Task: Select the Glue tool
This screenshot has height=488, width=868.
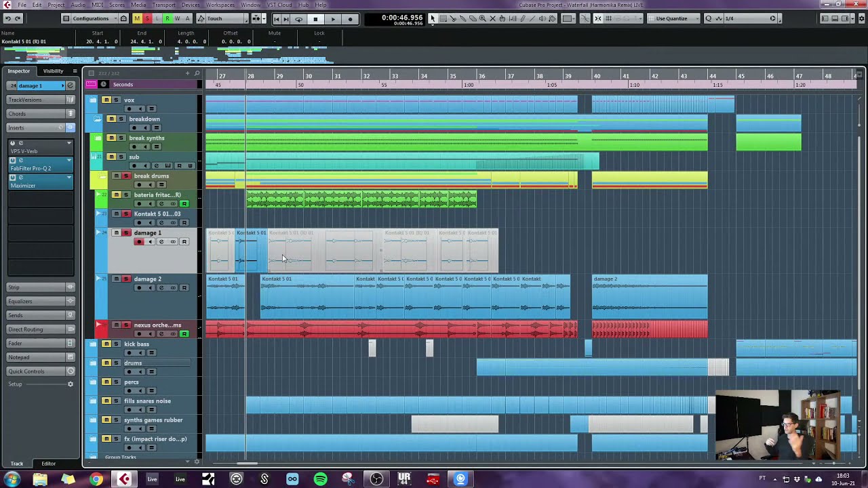Action: 462,18
